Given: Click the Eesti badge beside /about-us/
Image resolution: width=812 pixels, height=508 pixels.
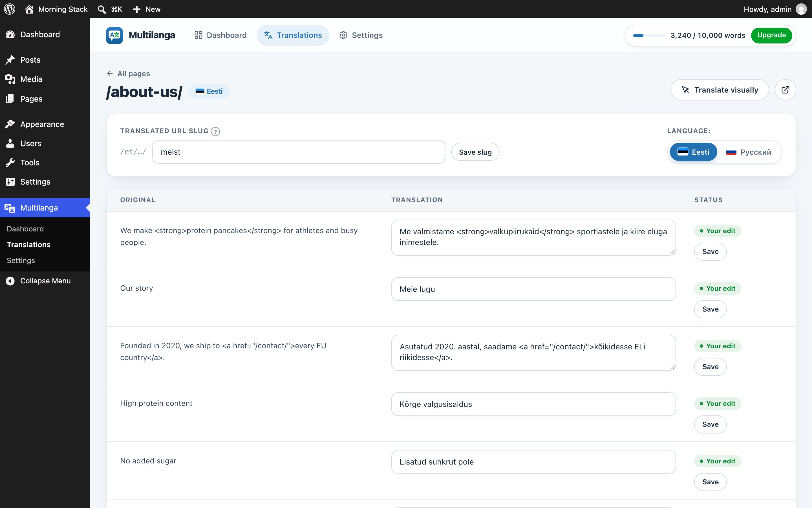Looking at the screenshot, I should pyautogui.click(x=209, y=91).
